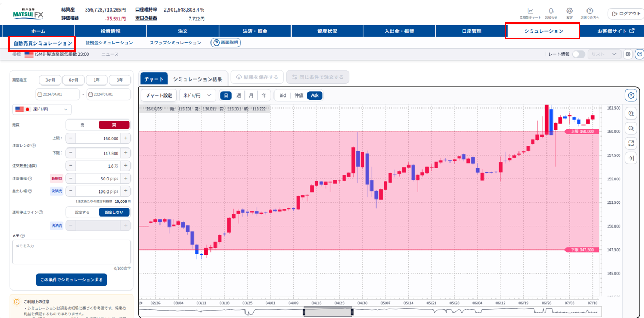Jump to latest candle arrow icon
Screen dimensions: 644x318
tap(631, 158)
